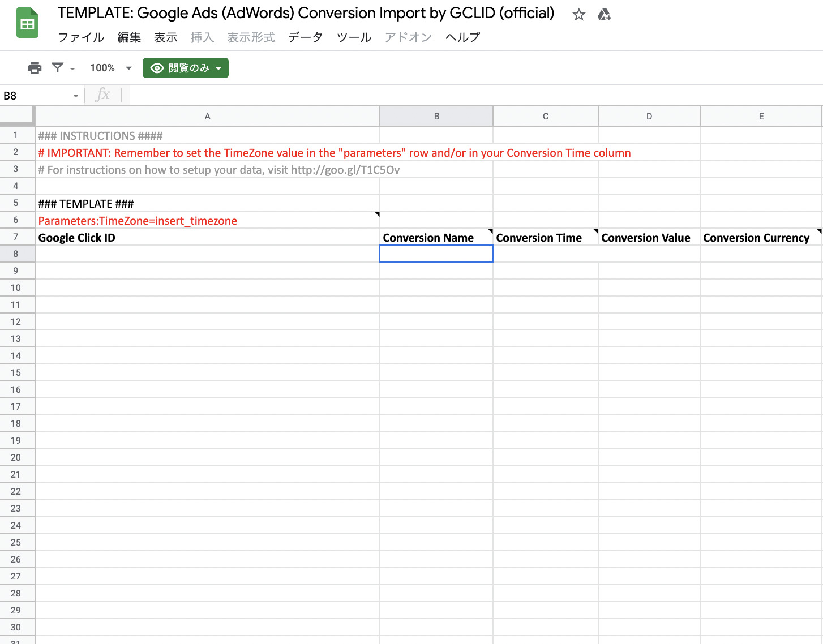Open the ヘルプ menu
Viewport: 823px width, 644px height.
coord(462,37)
